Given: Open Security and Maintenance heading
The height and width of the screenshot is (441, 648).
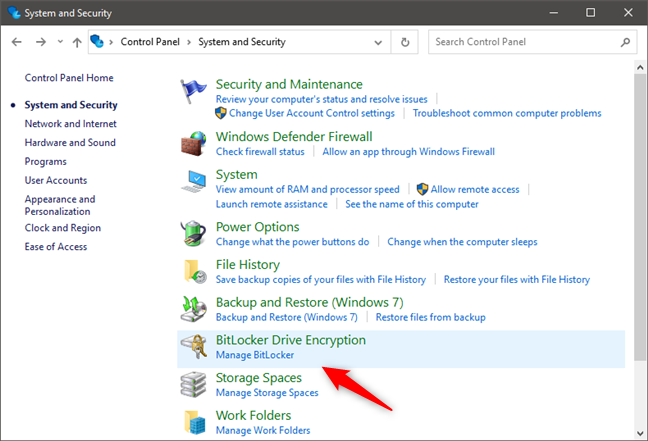Looking at the screenshot, I should tap(289, 84).
